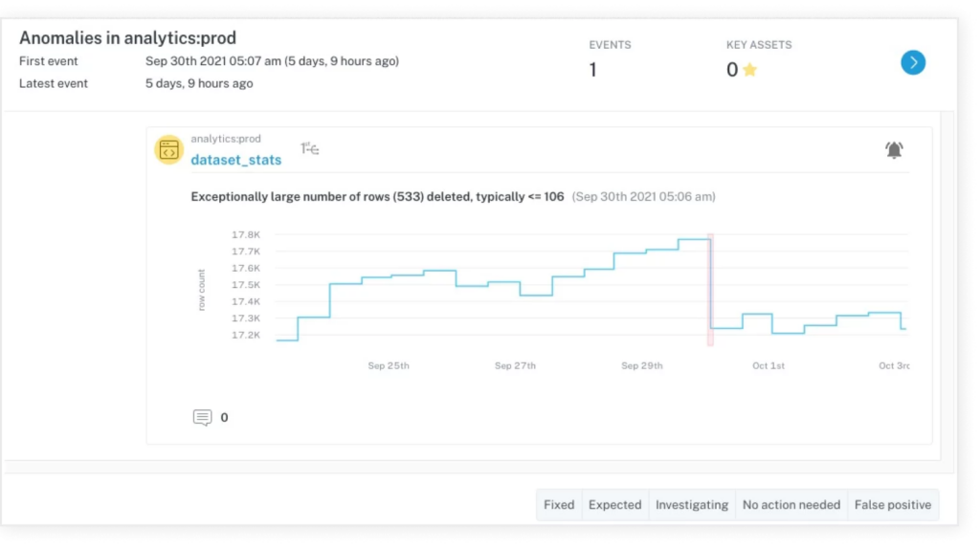
Task: Click the 'Oct 1st' axis label
Action: click(x=768, y=366)
